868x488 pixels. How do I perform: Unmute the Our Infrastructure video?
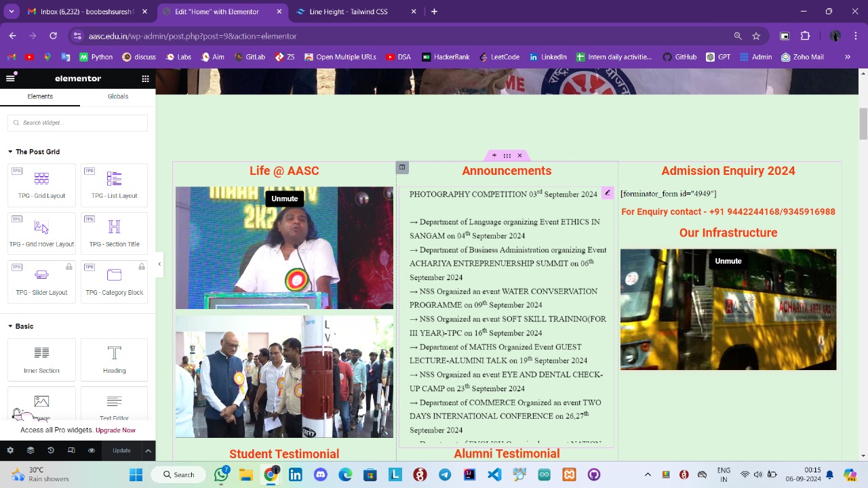coord(728,261)
